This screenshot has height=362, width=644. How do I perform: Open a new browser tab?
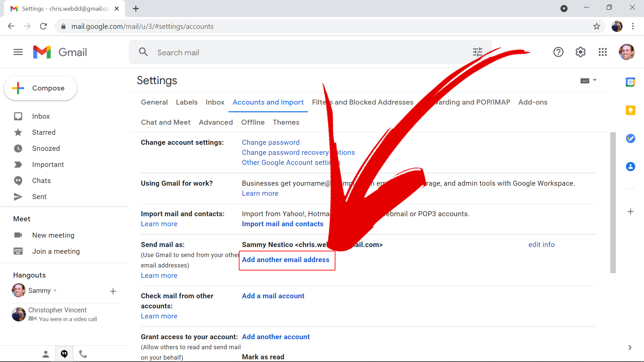pyautogui.click(x=136, y=8)
